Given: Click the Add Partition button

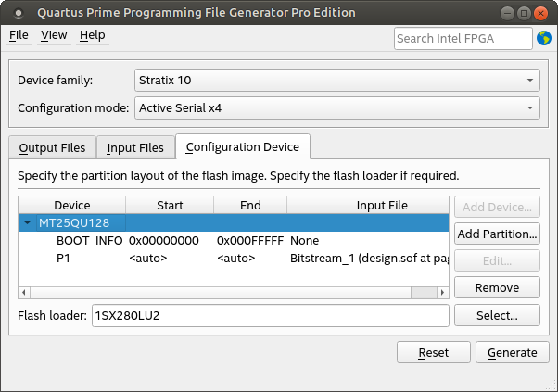Looking at the screenshot, I should point(497,234).
